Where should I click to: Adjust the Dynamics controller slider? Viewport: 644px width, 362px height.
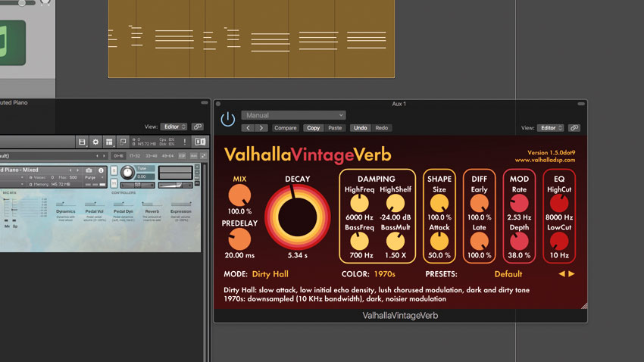coord(65,204)
